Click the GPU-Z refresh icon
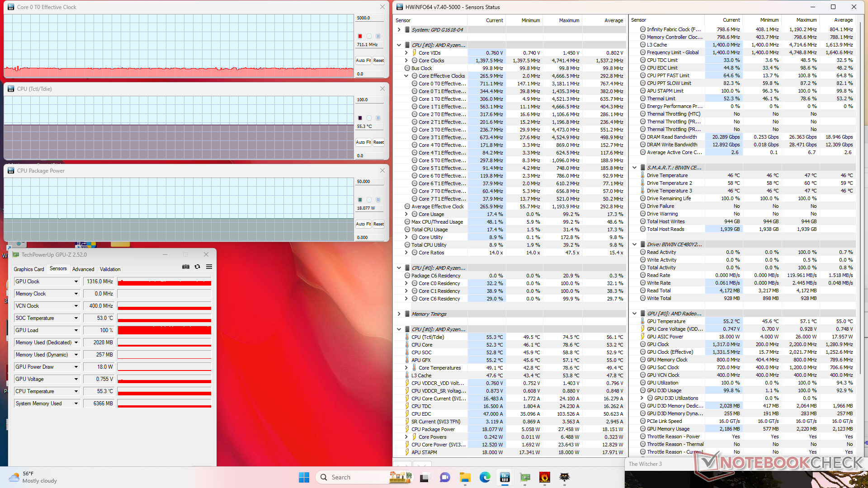868x488 pixels. click(x=198, y=267)
